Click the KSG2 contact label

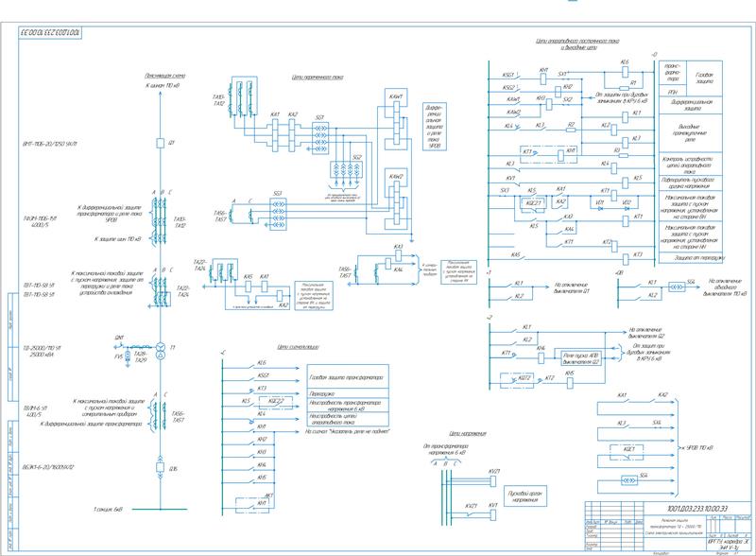pyautogui.click(x=508, y=88)
